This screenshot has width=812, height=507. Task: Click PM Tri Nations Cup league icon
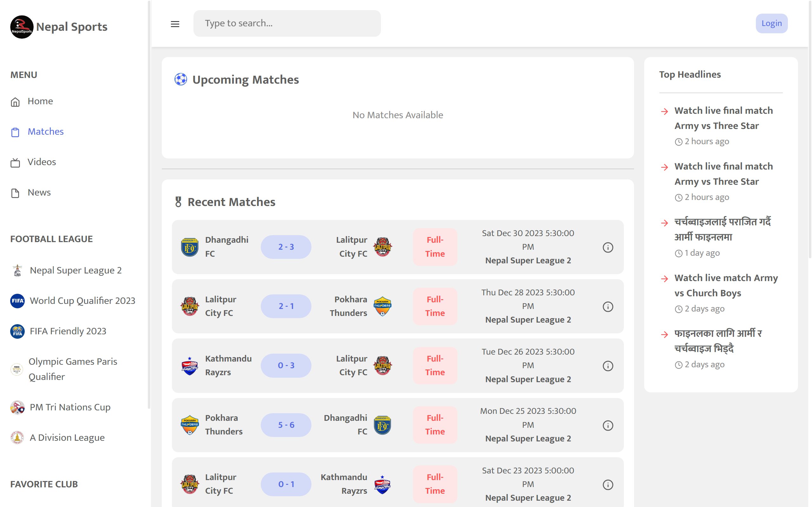pos(17,408)
